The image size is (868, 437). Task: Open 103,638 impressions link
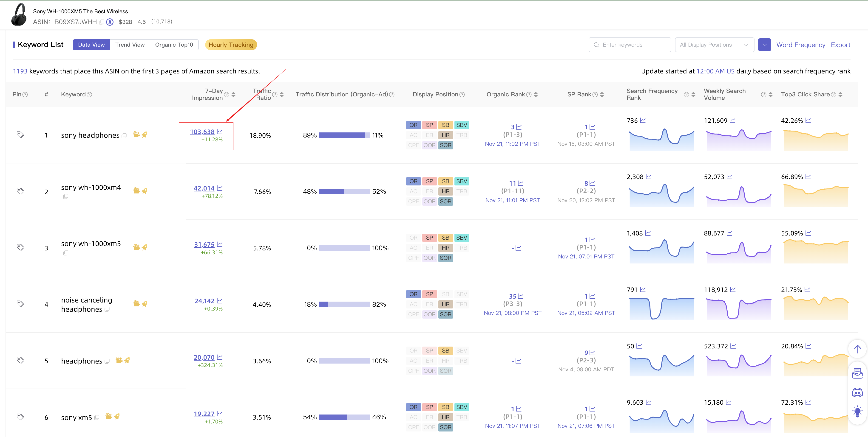[202, 132]
